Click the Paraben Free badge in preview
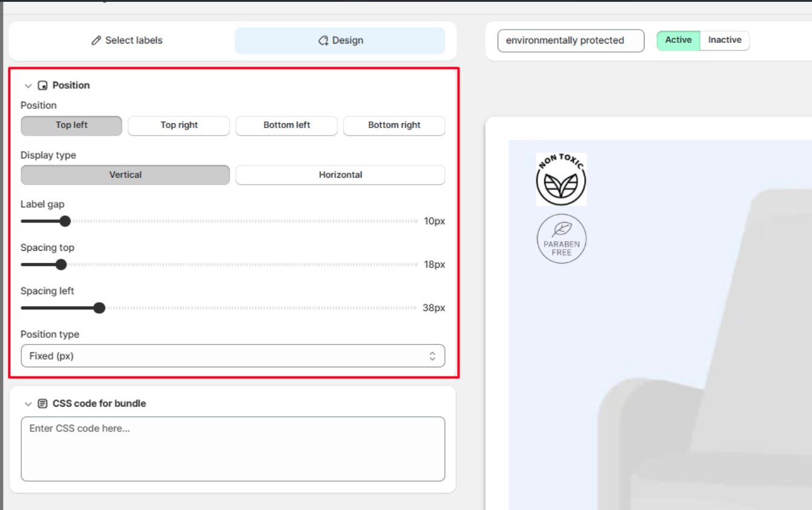 pyautogui.click(x=561, y=239)
